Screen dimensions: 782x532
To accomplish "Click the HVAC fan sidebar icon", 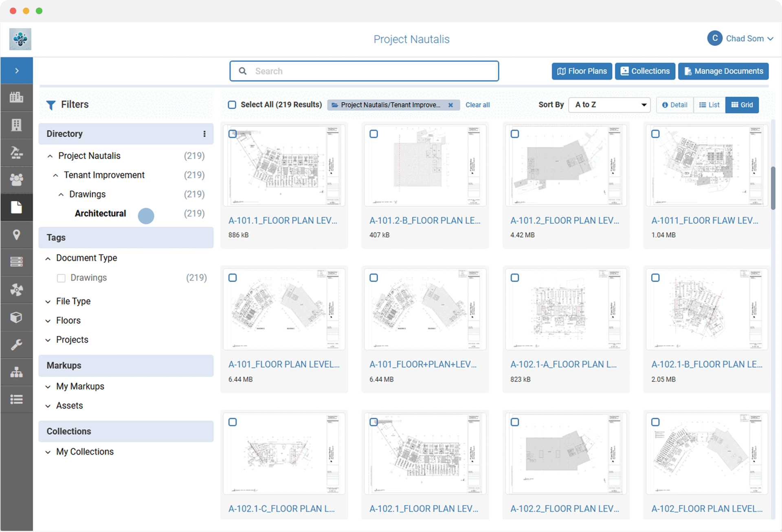I will (17, 289).
